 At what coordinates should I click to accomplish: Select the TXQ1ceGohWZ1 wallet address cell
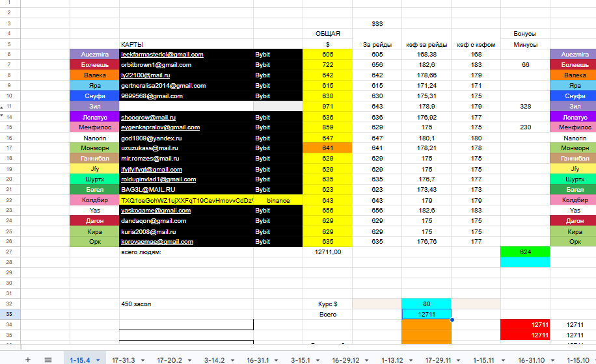(186, 200)
